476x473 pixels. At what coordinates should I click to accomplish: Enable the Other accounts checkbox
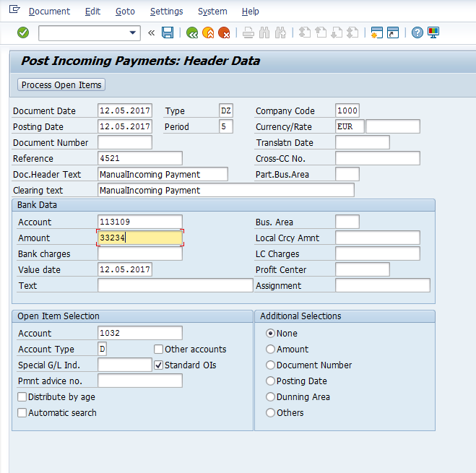tap(158, 350)
